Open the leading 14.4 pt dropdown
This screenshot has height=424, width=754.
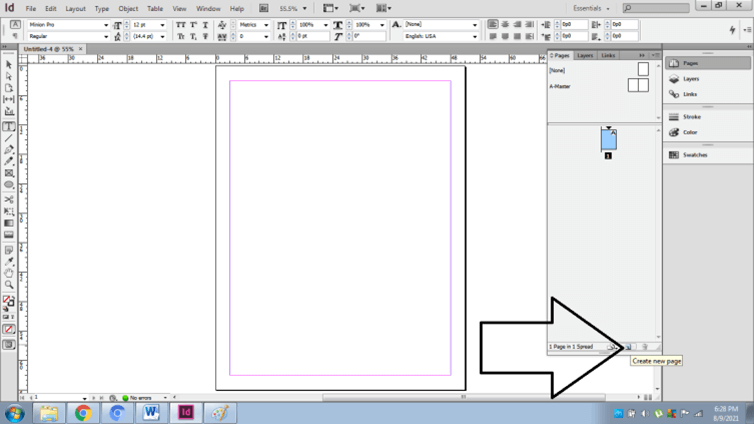[162, 37]
